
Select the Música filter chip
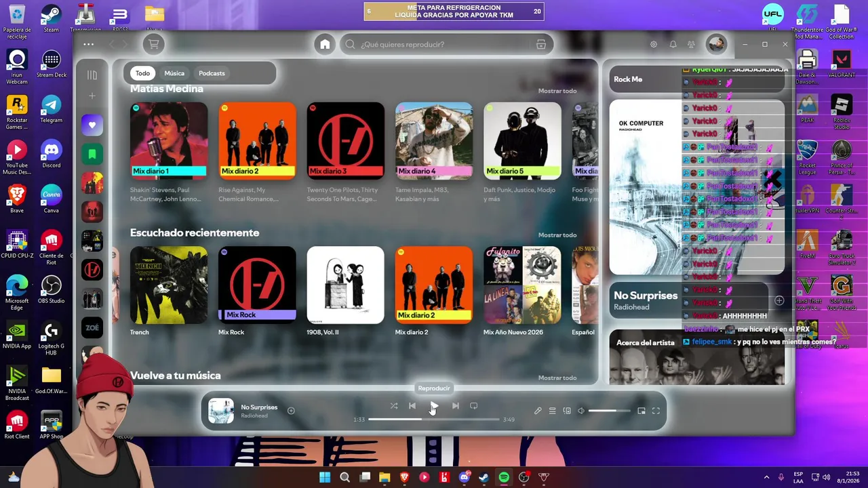click(x=174, y=73)
